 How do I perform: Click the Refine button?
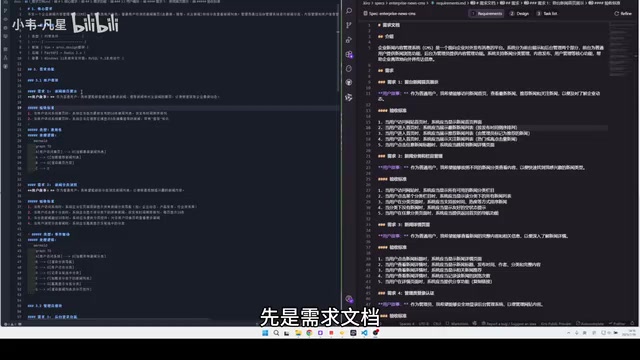[x=623, y=13]
